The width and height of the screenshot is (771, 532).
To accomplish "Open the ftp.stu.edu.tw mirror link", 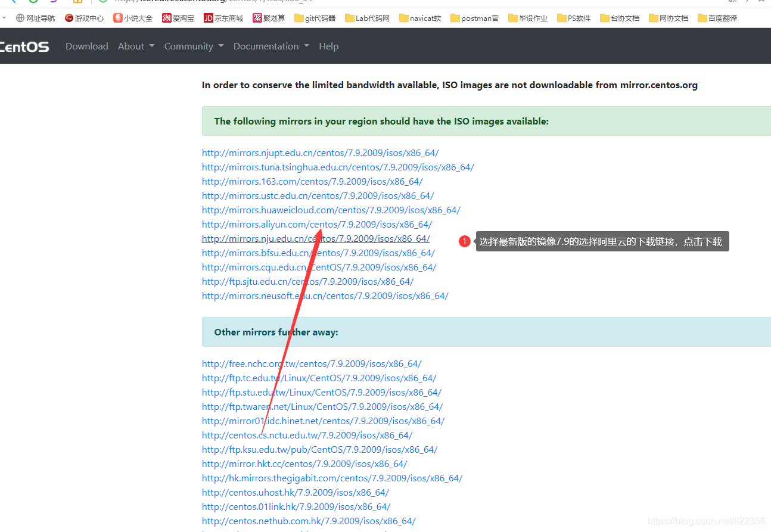I will pyautogui.click(x=322, y=393).
